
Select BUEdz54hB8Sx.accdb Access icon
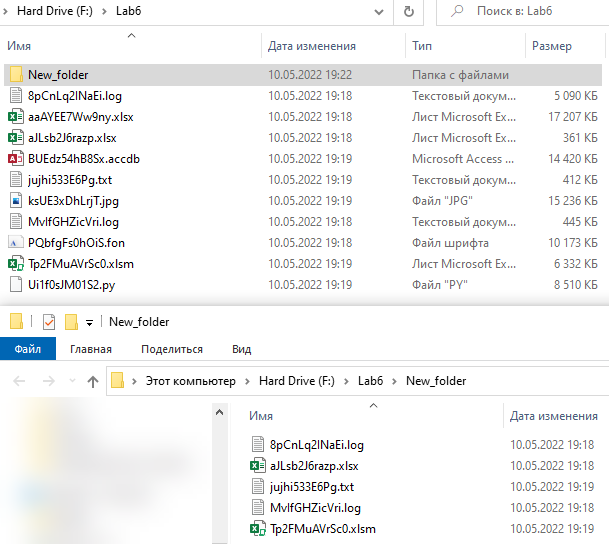(16, 158)
